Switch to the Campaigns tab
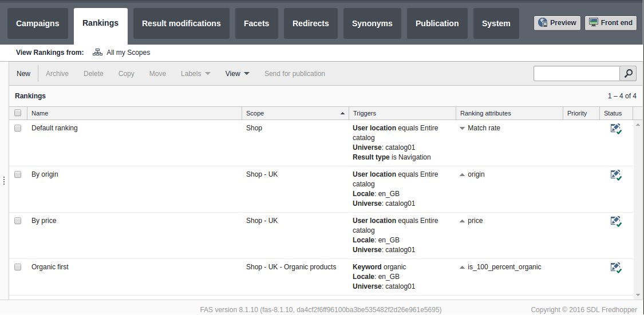 coord(38,23)
